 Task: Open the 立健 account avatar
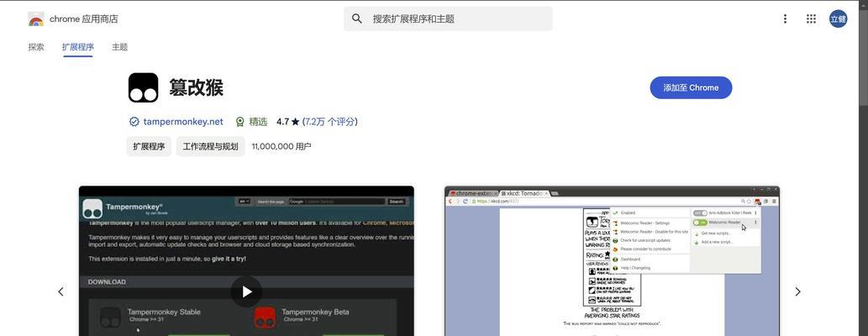pos(838,18)
